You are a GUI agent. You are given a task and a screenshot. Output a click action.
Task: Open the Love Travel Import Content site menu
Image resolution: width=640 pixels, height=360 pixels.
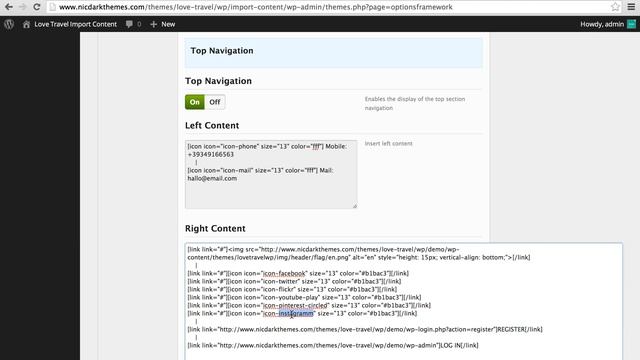click(76, 24)
